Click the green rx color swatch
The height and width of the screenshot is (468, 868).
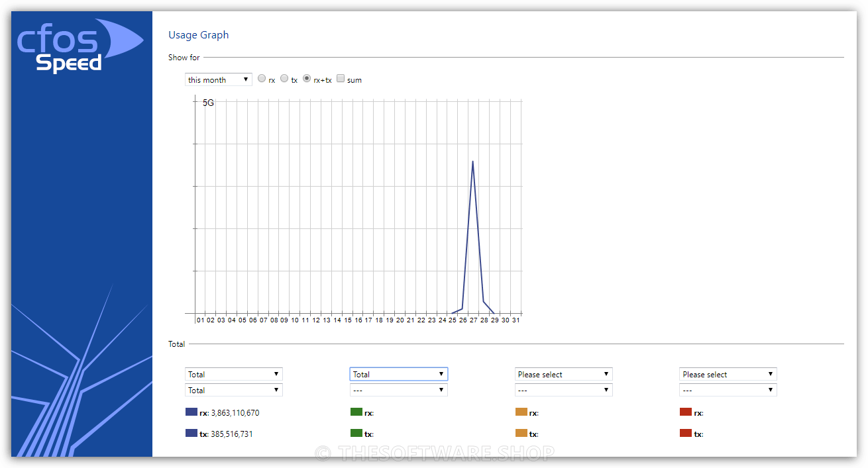click(x=355, y=412)
